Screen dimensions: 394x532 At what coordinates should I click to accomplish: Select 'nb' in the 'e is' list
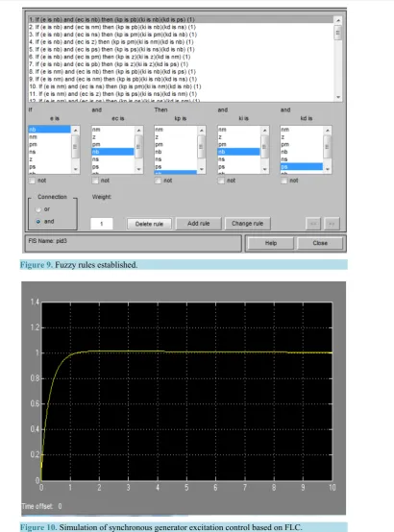coord(50,130)
